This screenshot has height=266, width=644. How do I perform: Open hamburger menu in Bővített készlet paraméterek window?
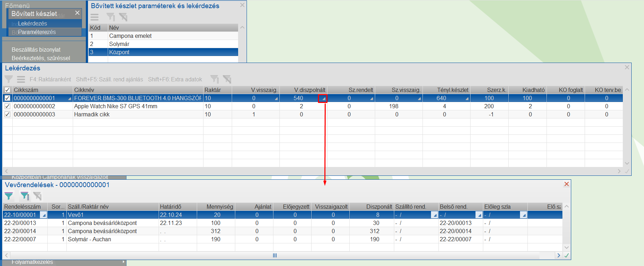(x=94, y=17)
